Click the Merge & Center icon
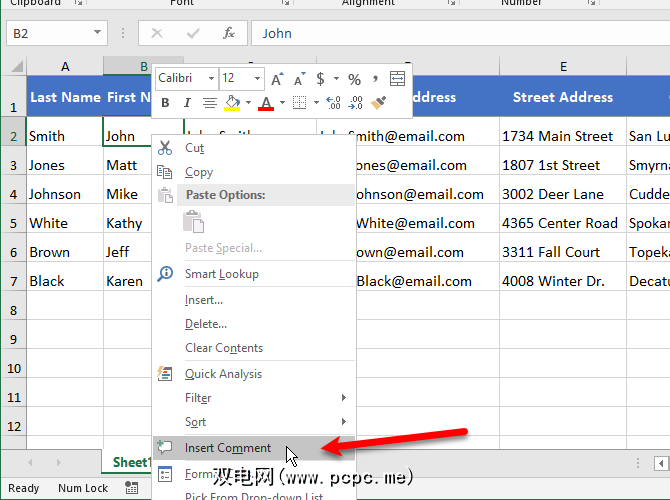The height and width of the screenshot is (500, 670). point(397,79)
